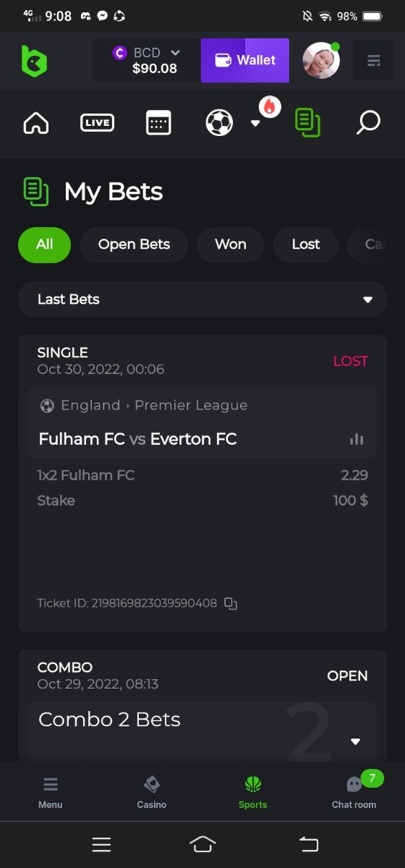Open the calendar schedule icon
Image resolution: width=405 pixels, height=868 pixels.
point(158,123)
